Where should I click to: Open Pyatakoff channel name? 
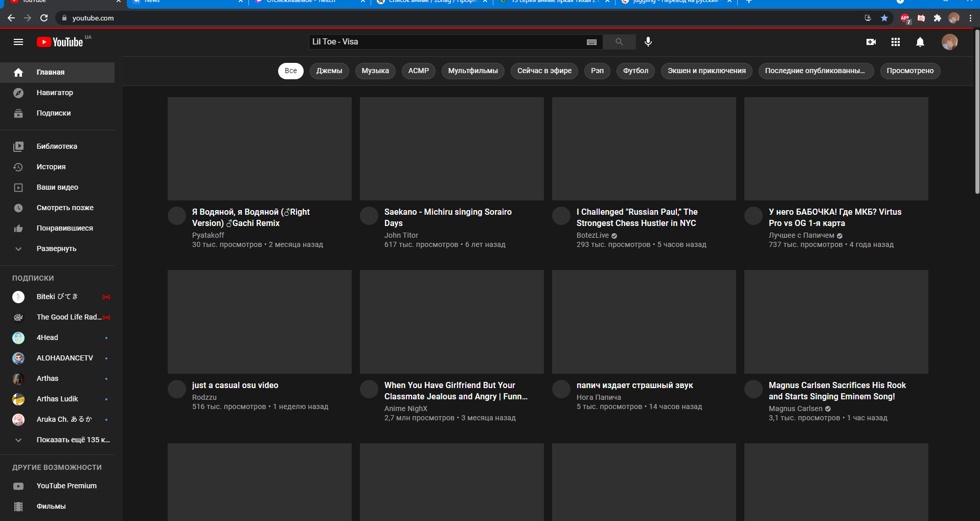coord(208,235)
